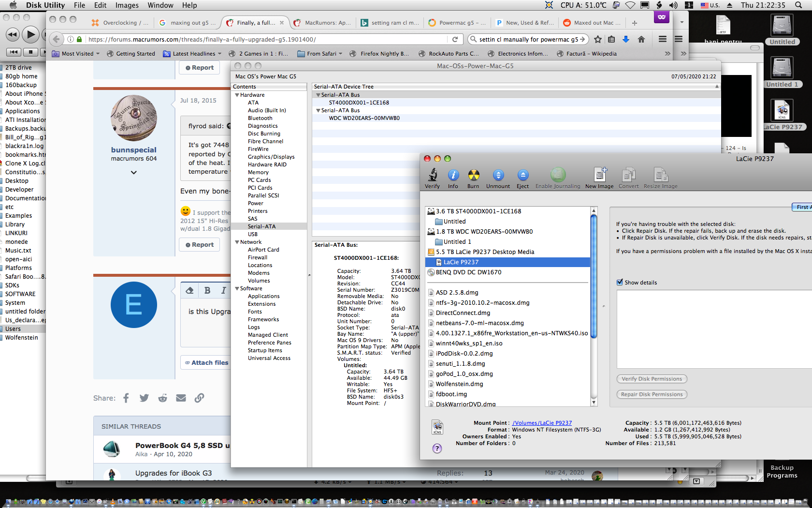
Task: Click the Disk Utility disk list scrollbar
Action: click(x=594, y=276)
